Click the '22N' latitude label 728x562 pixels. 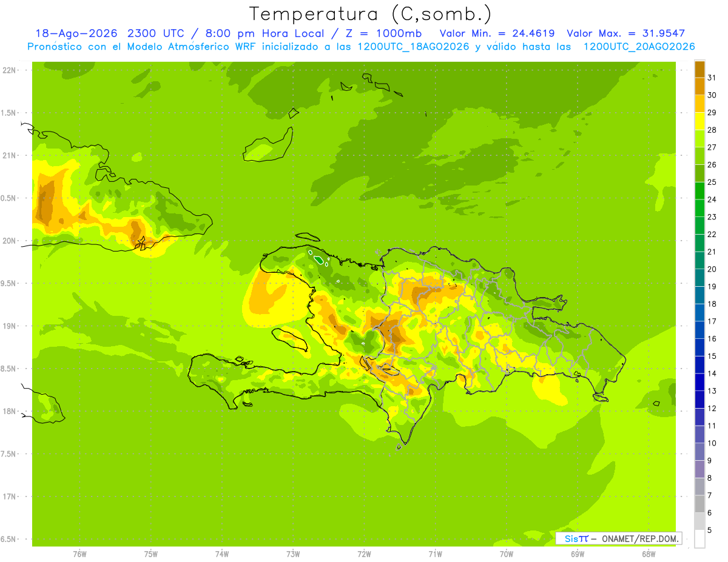(10, 70)
